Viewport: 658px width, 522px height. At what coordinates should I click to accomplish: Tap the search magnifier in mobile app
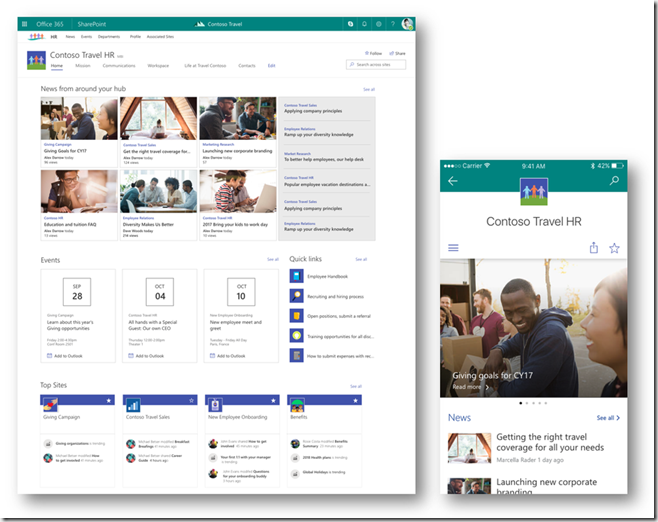coord(614,180)
